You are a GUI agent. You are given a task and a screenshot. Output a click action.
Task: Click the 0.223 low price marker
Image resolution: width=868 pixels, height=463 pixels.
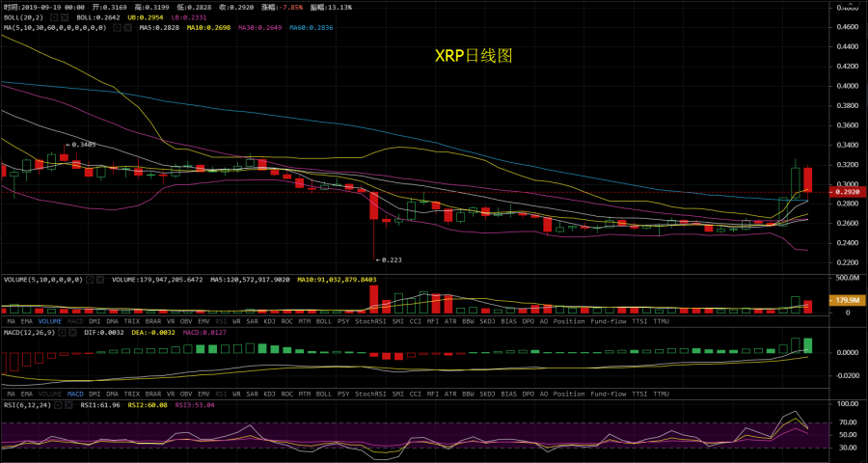[x=387, y=259]
